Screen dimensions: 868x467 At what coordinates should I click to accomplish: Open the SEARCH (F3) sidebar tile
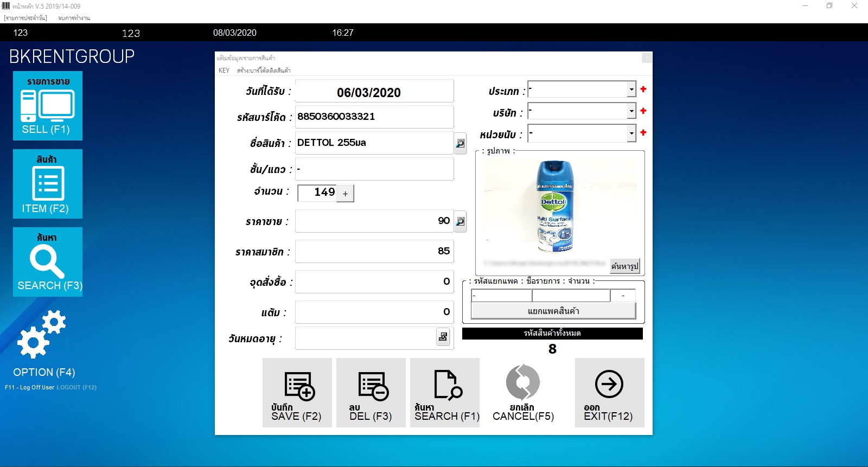coord(48,262)
